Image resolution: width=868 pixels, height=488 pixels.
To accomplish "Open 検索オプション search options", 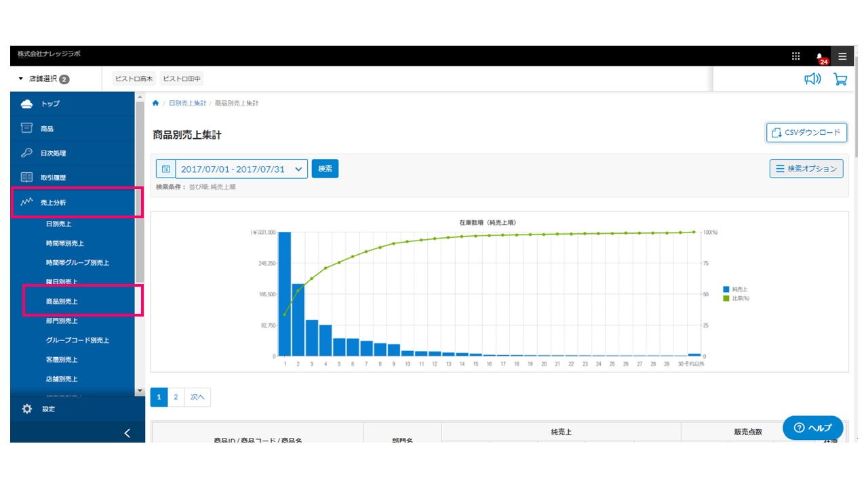I will [806, 168].
